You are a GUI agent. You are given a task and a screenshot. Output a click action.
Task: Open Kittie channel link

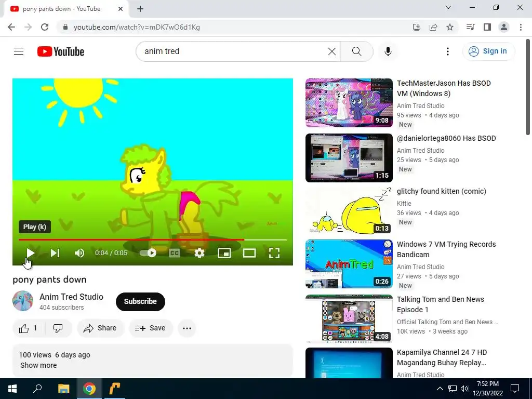(404, 203)
